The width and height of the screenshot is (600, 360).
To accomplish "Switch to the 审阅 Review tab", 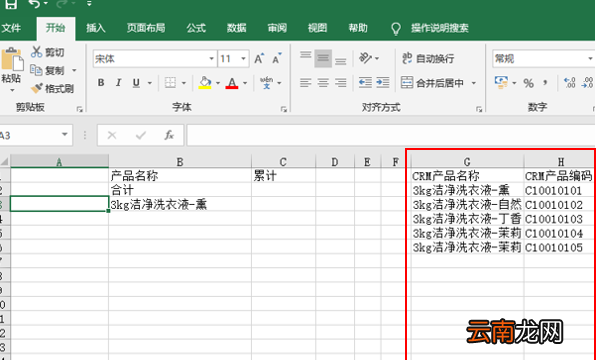I will pyautogui.click(x=277, y=28).
